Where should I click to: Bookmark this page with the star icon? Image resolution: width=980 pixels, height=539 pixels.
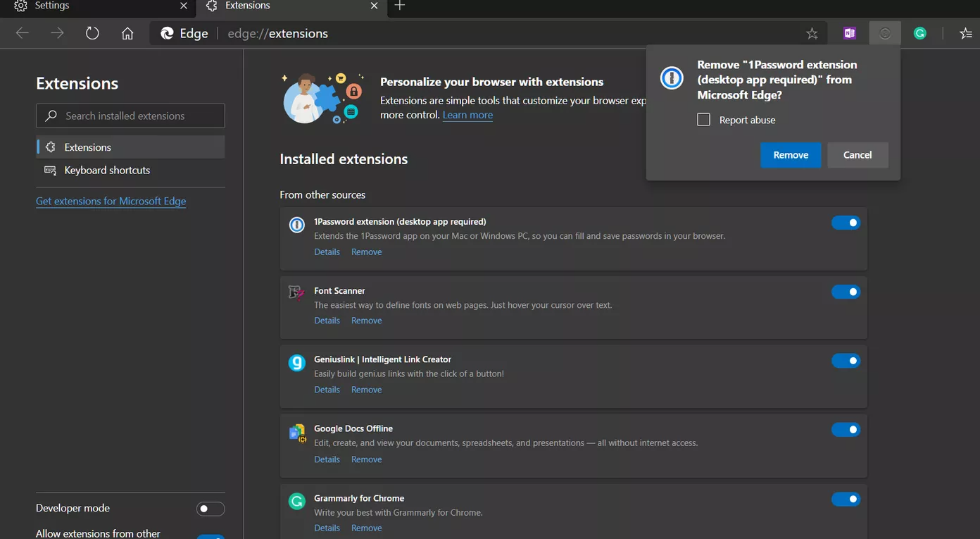pyautogui.click(x=812, y=33)
